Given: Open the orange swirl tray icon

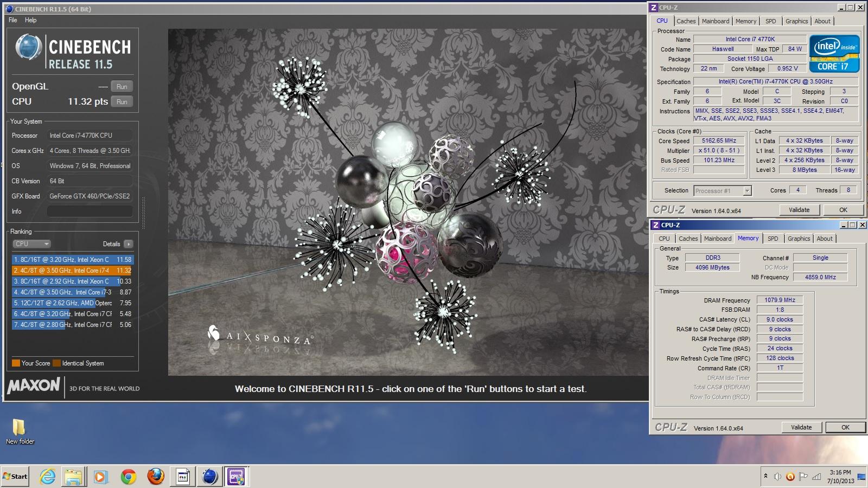Looking at the screenshot, I should (790, 477).
